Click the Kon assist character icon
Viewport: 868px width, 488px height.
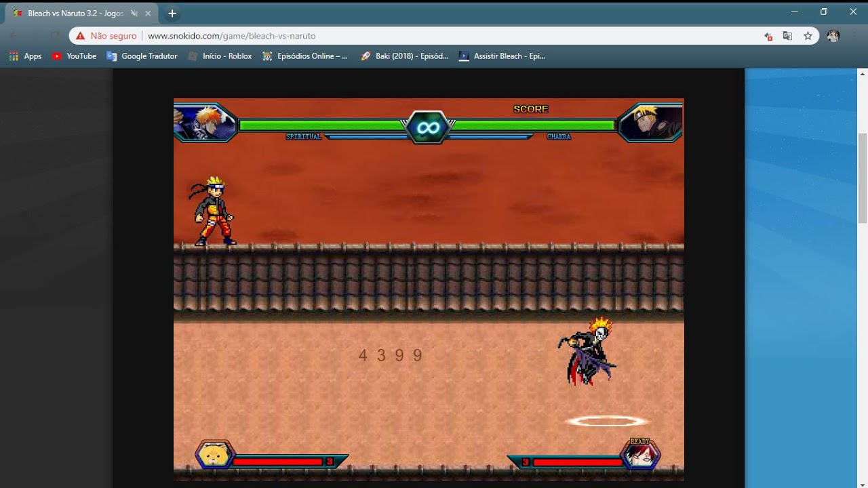(215, 455)
